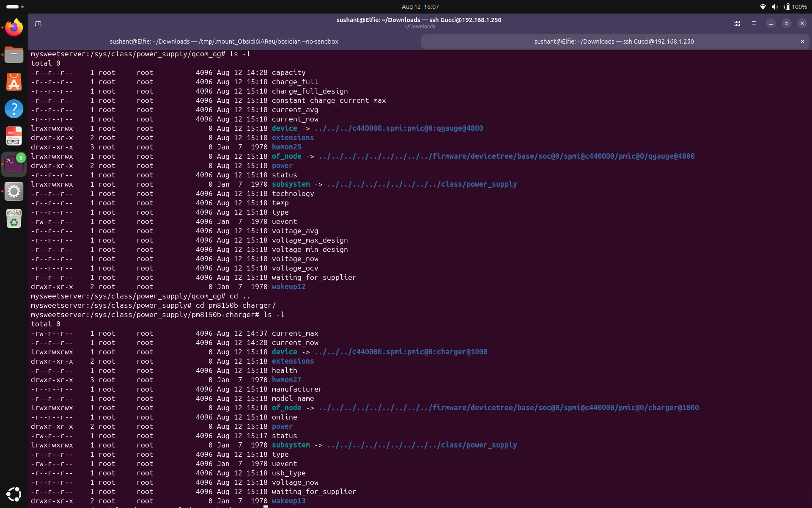Image resolution: width=812 pixels, height=508 pixels.
Task: Close the ssh Gucci tab
Action: pos(802,41)
